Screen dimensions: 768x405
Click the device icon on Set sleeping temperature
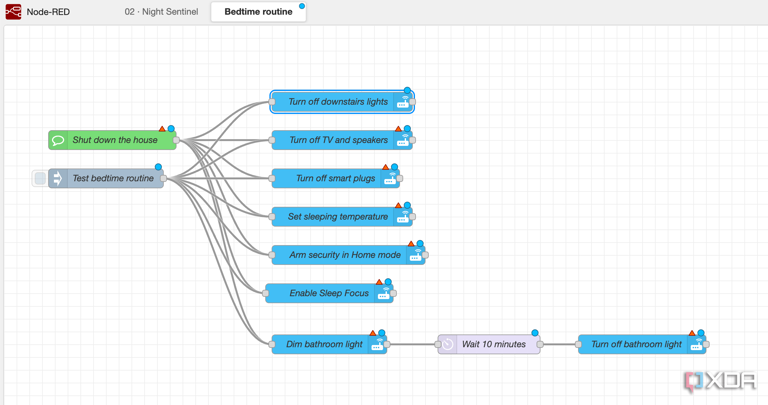403,216
